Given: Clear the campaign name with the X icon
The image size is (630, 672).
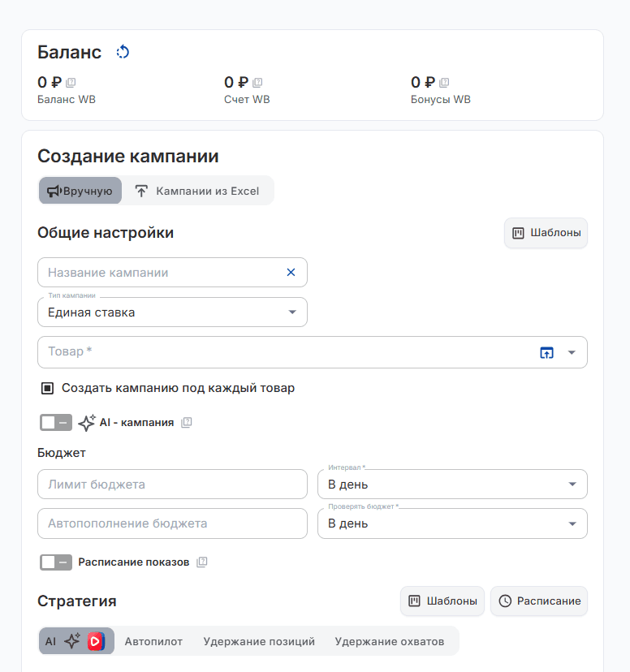Looking at the screenshot, I should (x=291, y=272).
